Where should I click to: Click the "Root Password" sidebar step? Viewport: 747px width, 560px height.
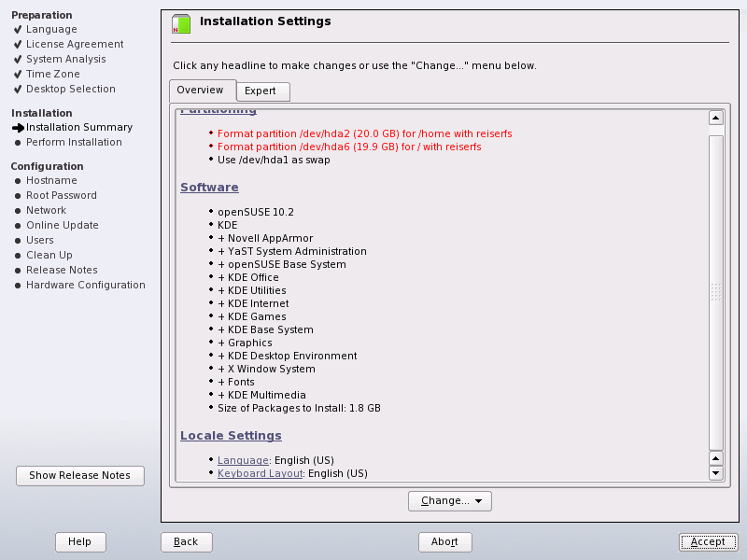(62, 195)
